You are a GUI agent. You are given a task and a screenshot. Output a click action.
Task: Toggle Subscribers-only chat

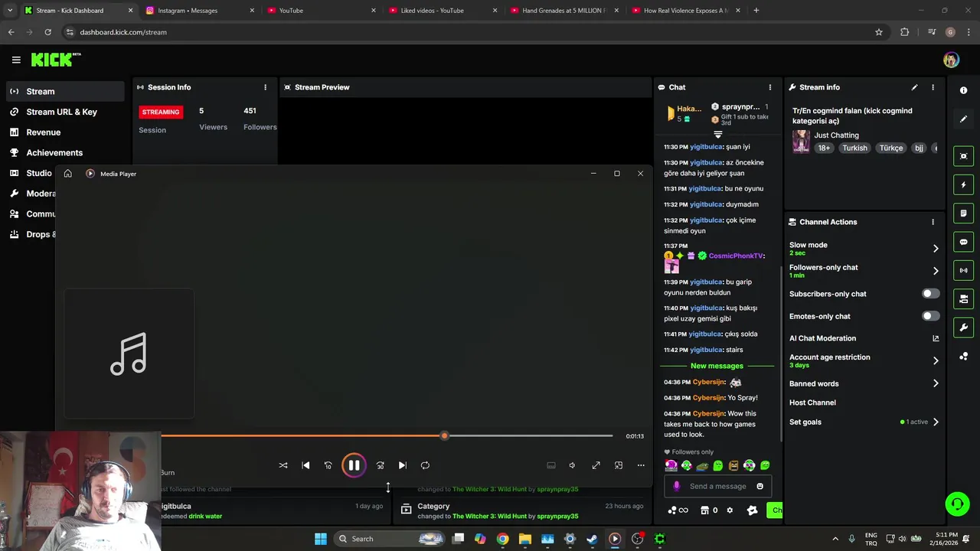930,294
